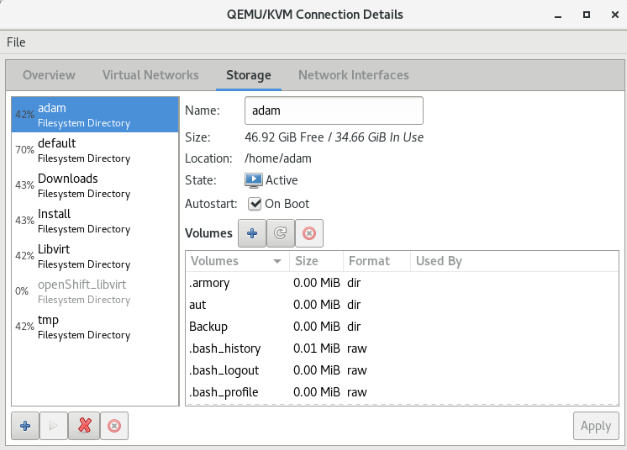The image size is (627, 450).
Task: Switch to the Overview tab
Action: coord(49,75)
